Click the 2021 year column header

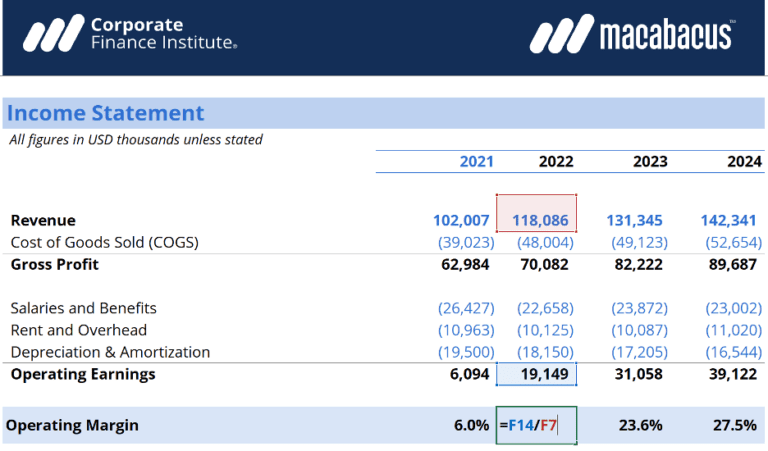pos(476,161)
